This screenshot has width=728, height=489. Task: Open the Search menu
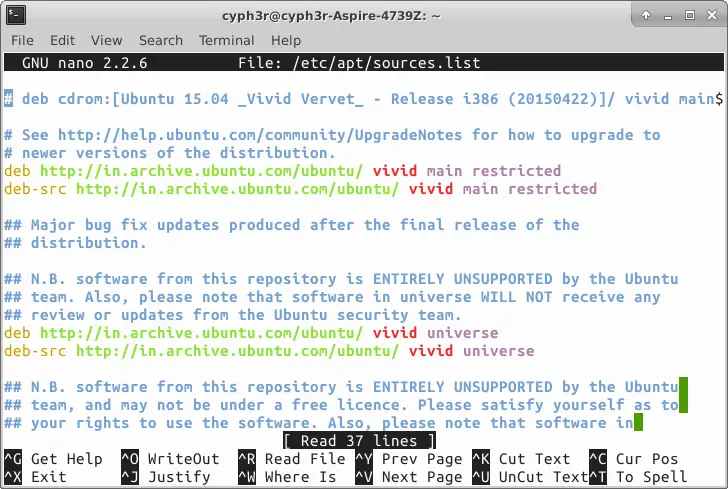pyautogui.click(x=160, y=40)
